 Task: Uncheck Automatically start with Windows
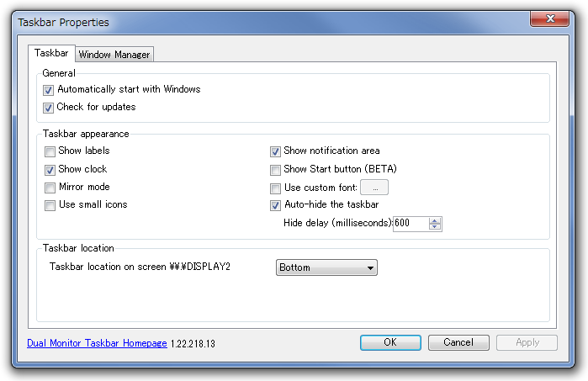48,90
